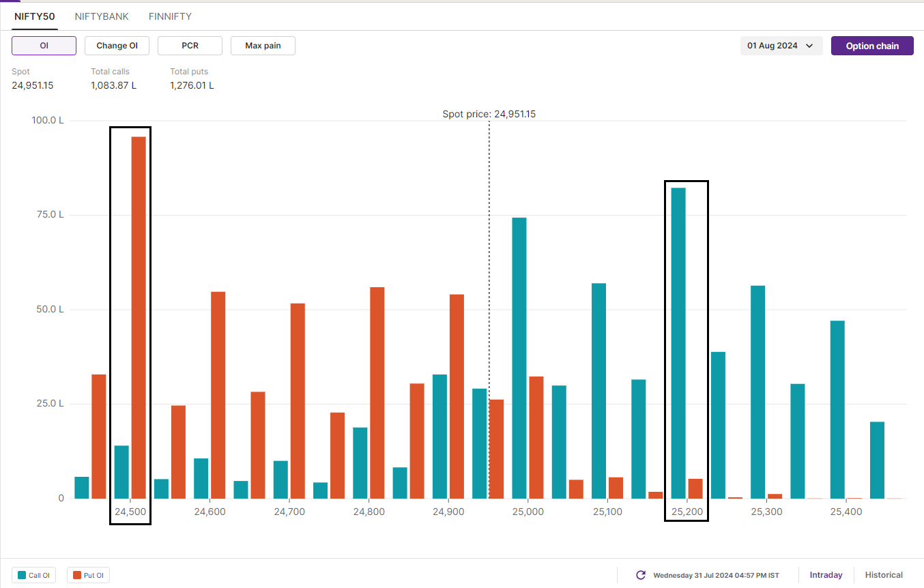Toggle the Put OI legend item
The image size is (924, 588).
89,576
